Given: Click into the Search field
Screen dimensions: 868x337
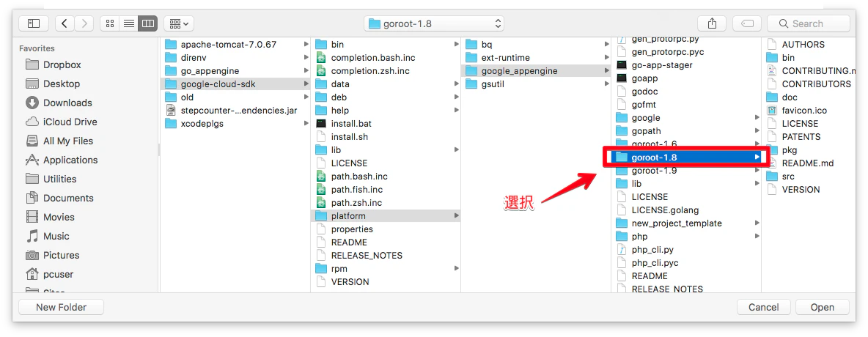Looking at the screenshot, I should point(808,23).
